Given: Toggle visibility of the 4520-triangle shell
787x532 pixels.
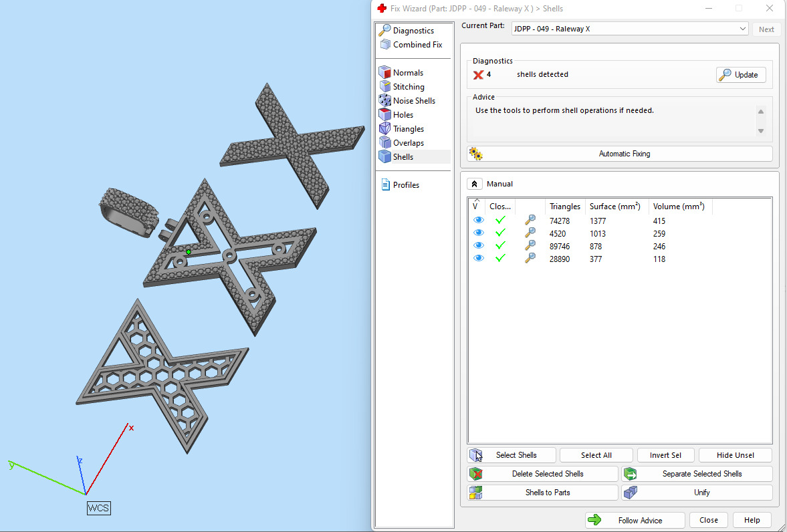Looking at the screenshot, I should click(478, 233).
